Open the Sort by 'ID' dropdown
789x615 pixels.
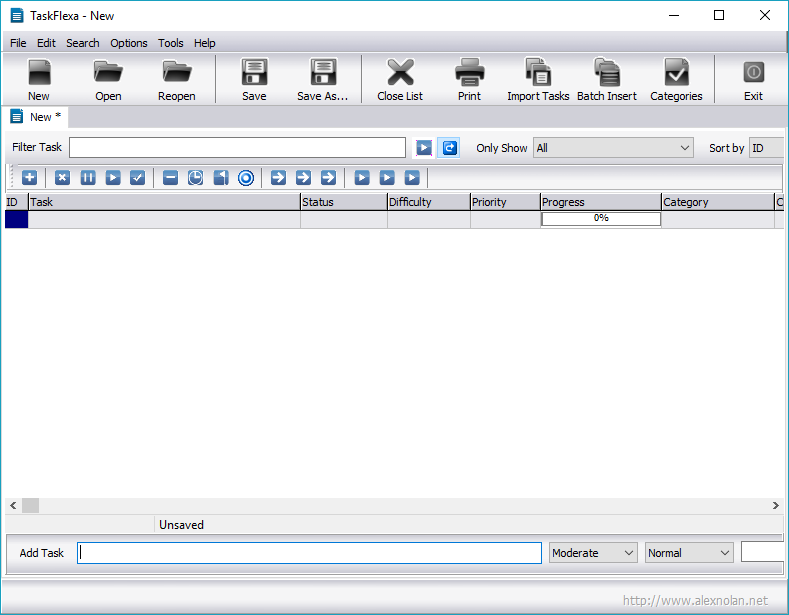click(766, 148)
